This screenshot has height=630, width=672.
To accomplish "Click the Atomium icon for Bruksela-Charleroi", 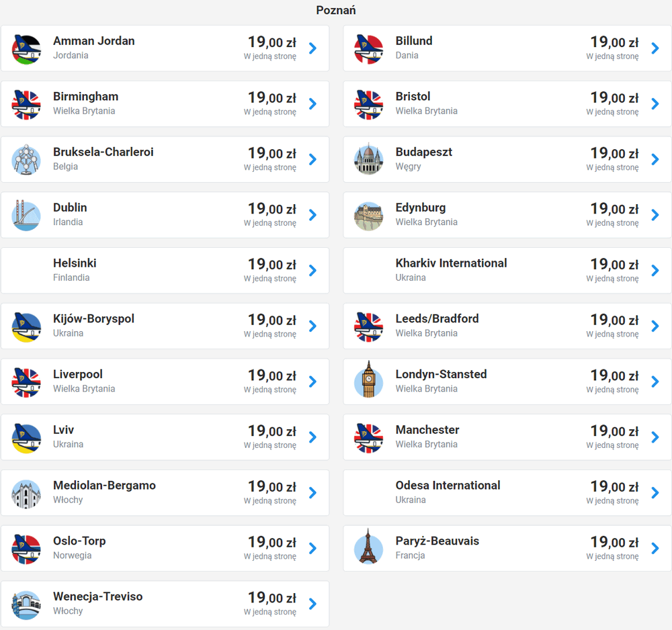I will coord(27,160).
